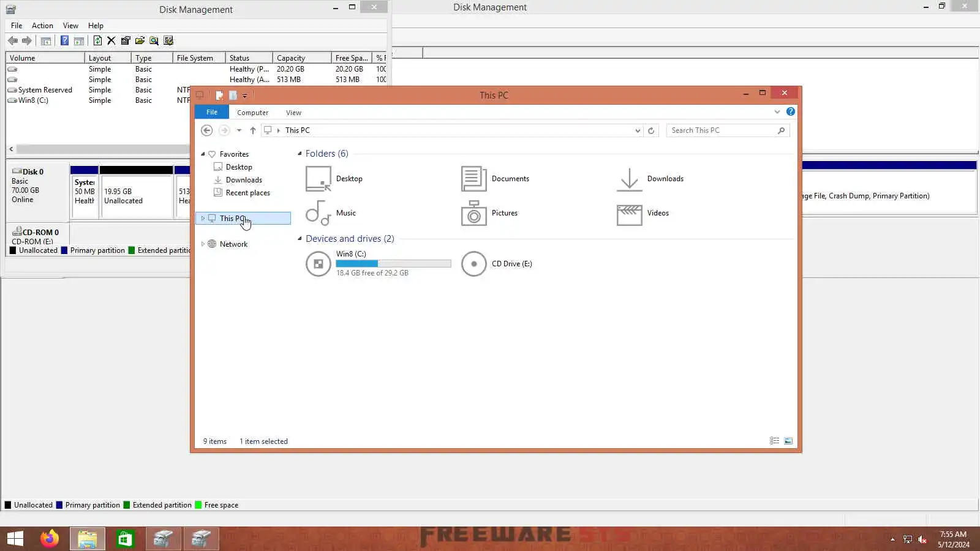Sort by the Status column header
This screenshot has height=551, width=980.
(249, 58)
